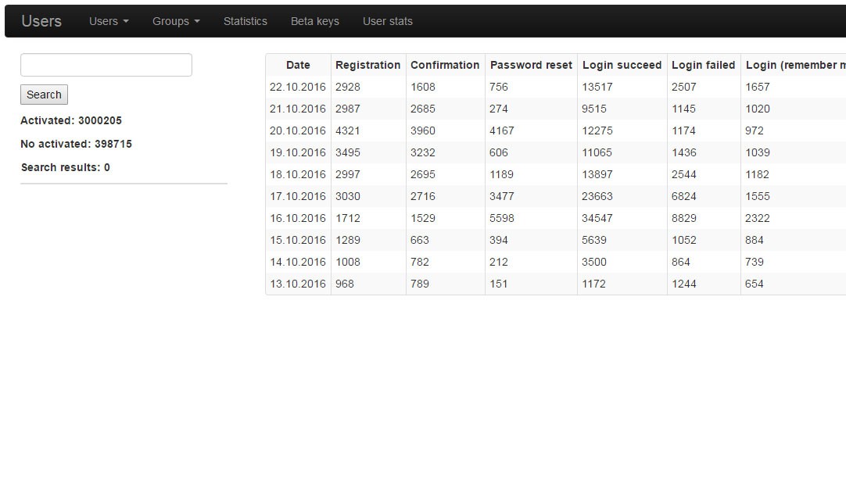Viewport: 846px width, 504px height.
Task: Click the Date column header
Action: (298, 65)
